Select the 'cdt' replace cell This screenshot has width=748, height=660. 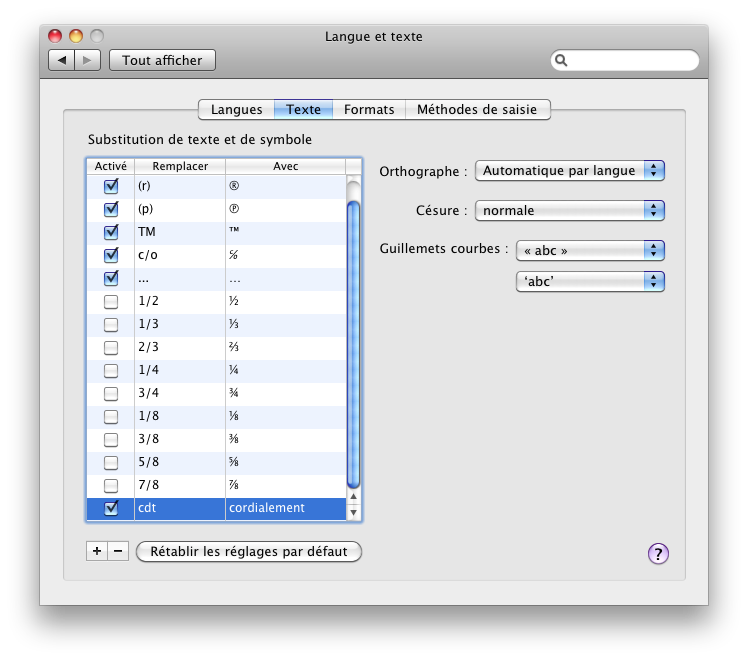pyautogui.click(x=180, y=508)
